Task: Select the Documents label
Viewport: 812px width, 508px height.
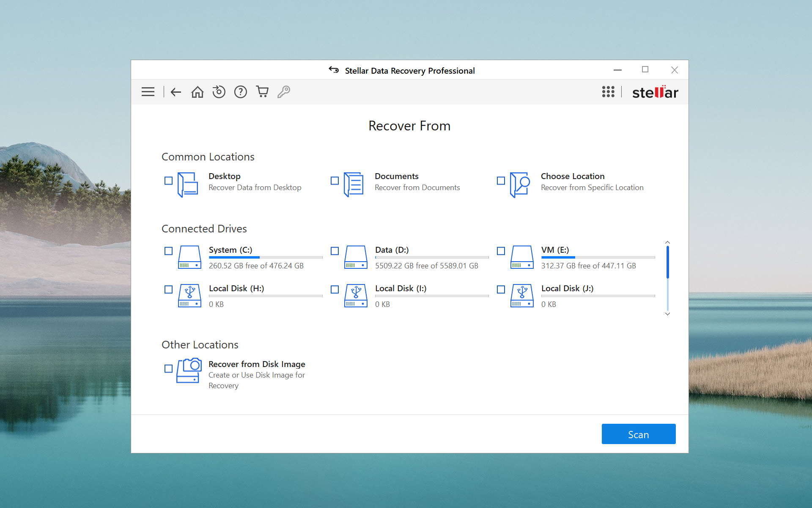Action: tap(397, 176)
